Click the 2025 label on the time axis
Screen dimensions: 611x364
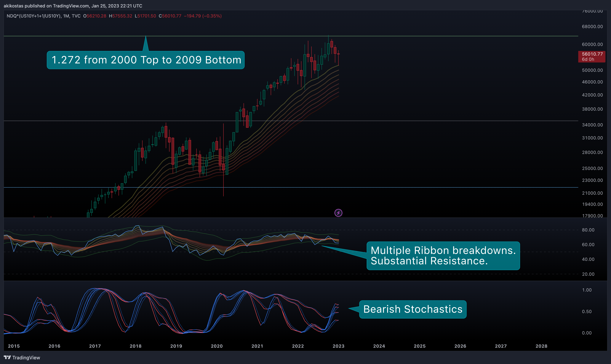(420, 346)
